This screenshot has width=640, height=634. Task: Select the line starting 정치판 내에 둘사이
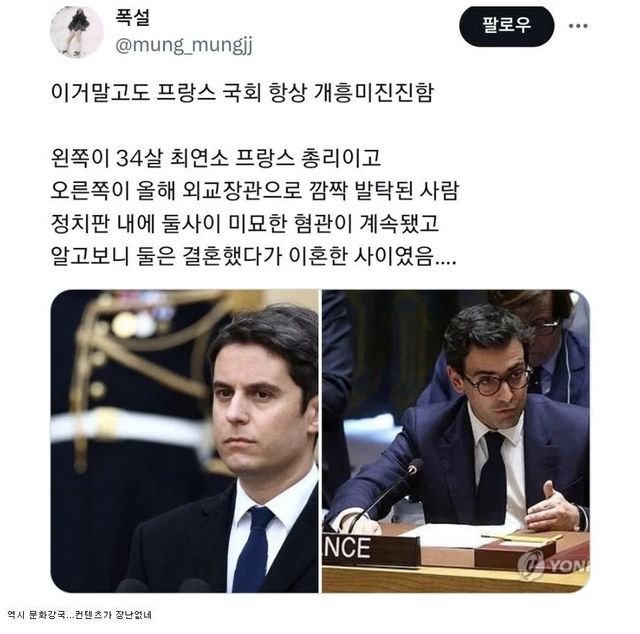point(244,223)
